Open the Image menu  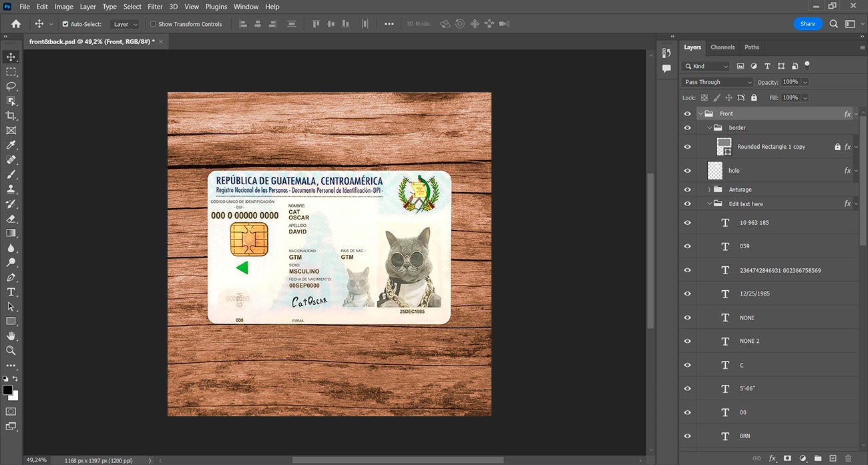click(64, 7)
